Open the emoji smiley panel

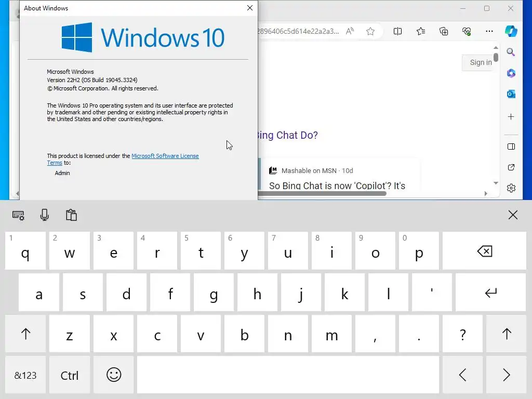click(114, 375)
